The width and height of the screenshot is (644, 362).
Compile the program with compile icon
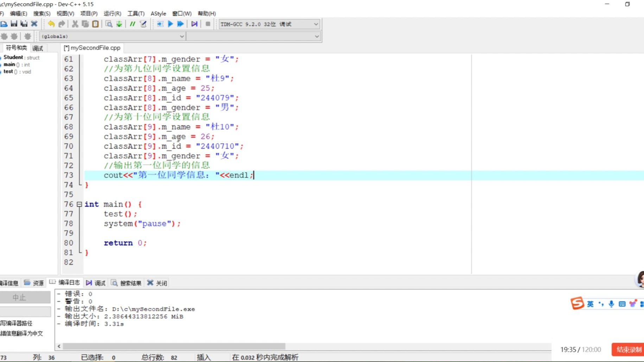tap(160, 24)
